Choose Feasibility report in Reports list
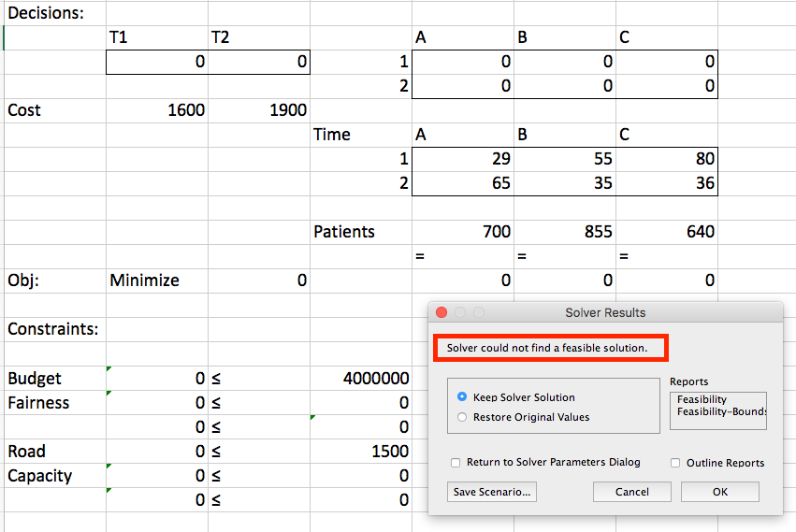796x532 pixels. (x=702, y=399)
